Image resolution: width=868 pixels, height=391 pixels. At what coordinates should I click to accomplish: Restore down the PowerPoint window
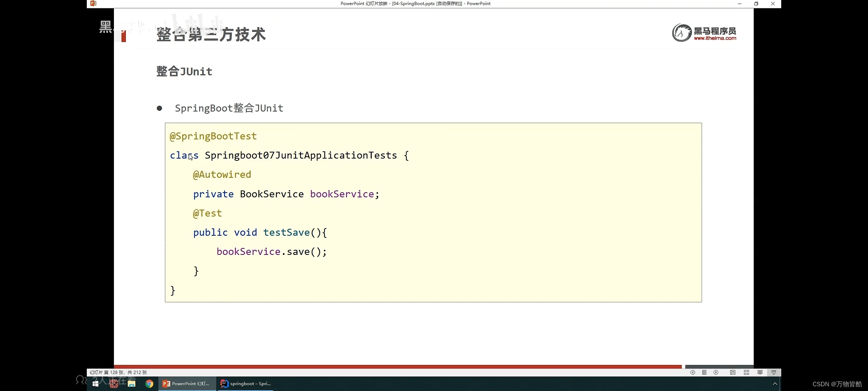(x=756, y=4)
